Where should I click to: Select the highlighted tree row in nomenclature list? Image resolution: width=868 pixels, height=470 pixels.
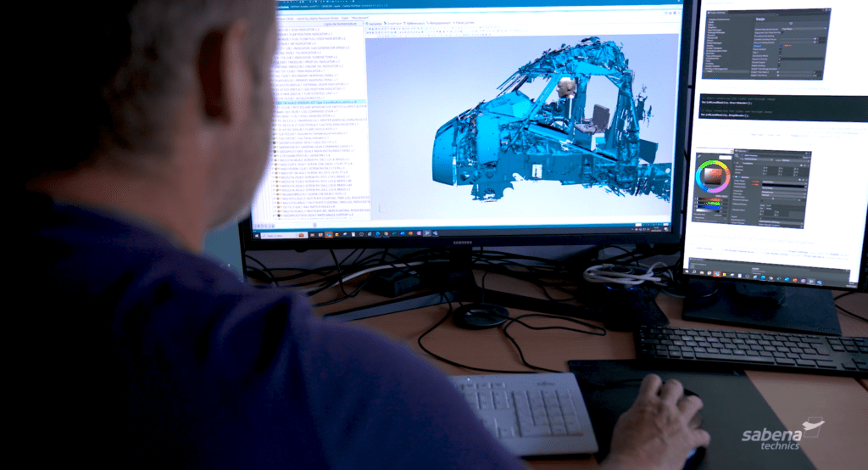tap(322, 102)
